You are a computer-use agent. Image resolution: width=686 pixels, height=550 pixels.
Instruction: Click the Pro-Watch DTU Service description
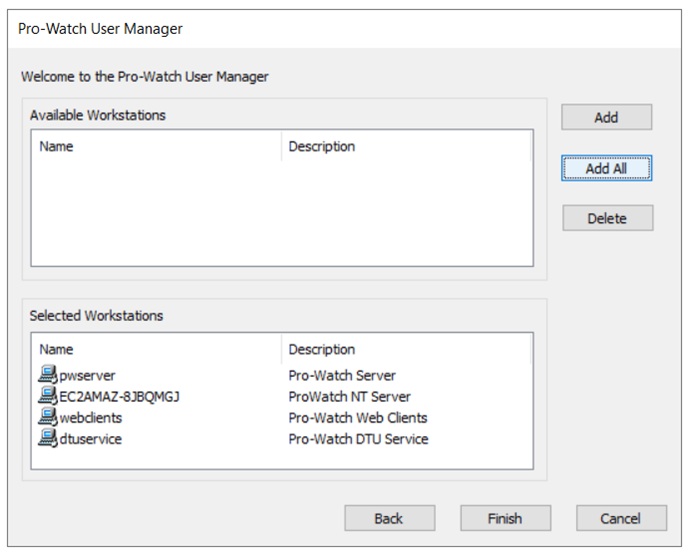[x=358, y=438]
